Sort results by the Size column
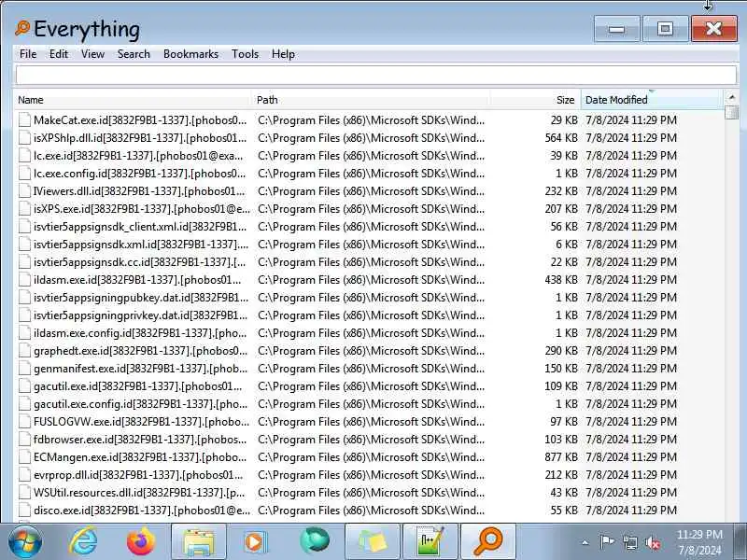Screen dimensions: 747x560 [x=535, y=100]
